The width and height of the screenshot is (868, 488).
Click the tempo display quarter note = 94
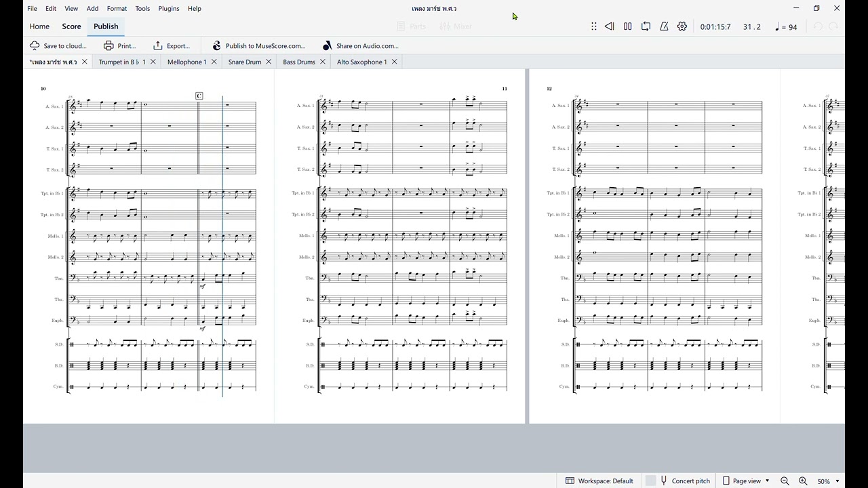point(786,27)
